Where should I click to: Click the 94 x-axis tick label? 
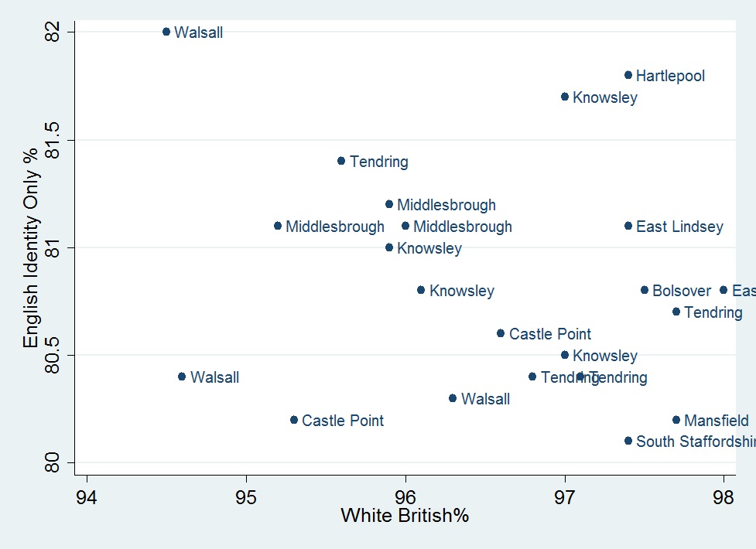point(87,495)
